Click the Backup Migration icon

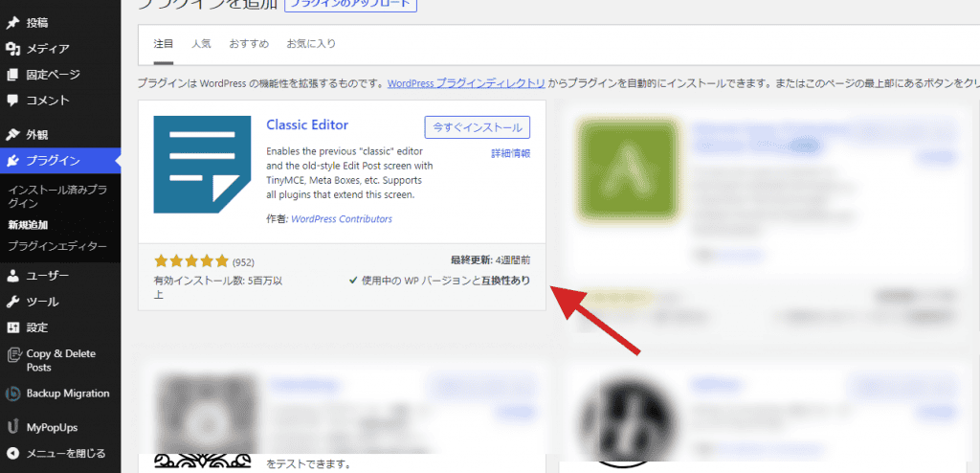click(x=13, y=394)
